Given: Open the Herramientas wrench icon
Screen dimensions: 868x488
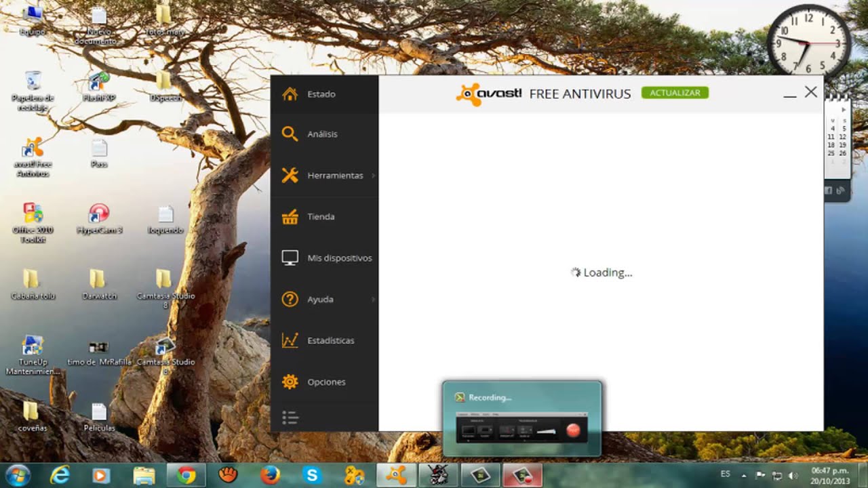Looking at the screenshot, I should click(290, 175).
